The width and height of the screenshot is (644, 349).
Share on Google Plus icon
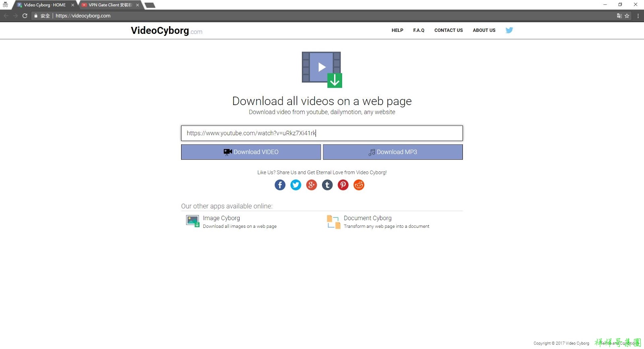(312, 185)
